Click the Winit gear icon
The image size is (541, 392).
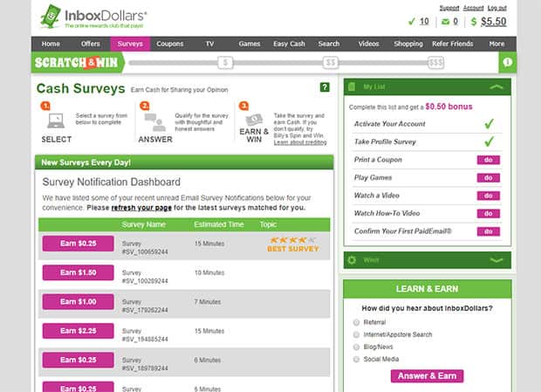point(352,260)
